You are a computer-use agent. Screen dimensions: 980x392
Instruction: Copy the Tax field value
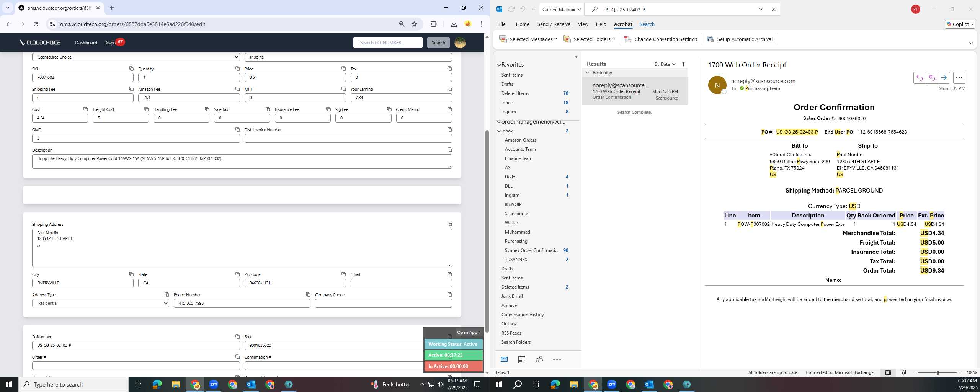tap(449, 69)
